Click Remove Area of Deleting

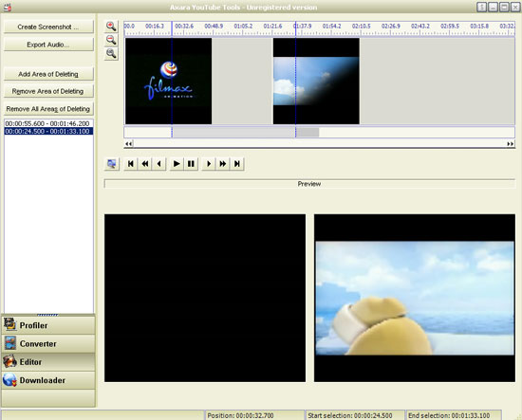[x=48, y=91]
